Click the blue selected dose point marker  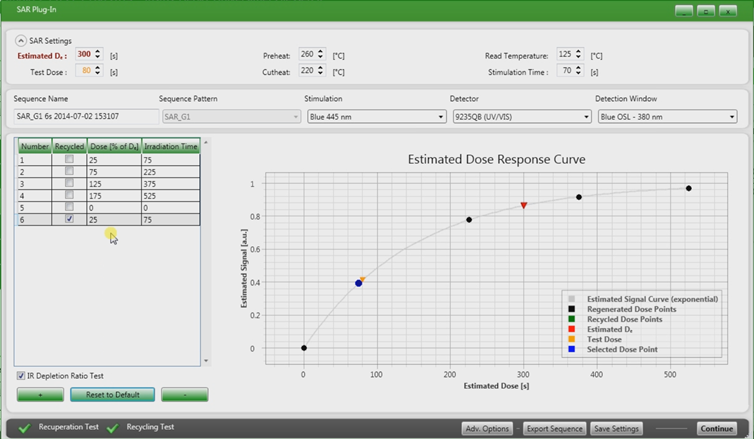[358, 283]
